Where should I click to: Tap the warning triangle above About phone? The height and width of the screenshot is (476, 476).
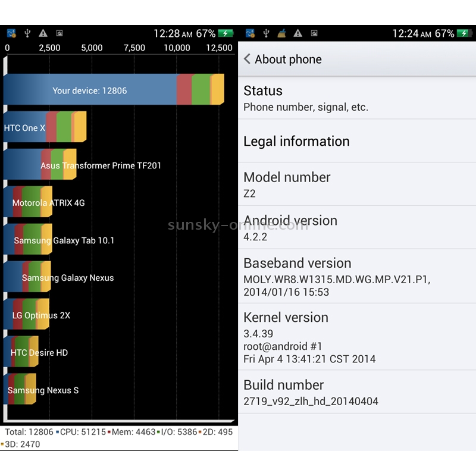pos(298,33)
